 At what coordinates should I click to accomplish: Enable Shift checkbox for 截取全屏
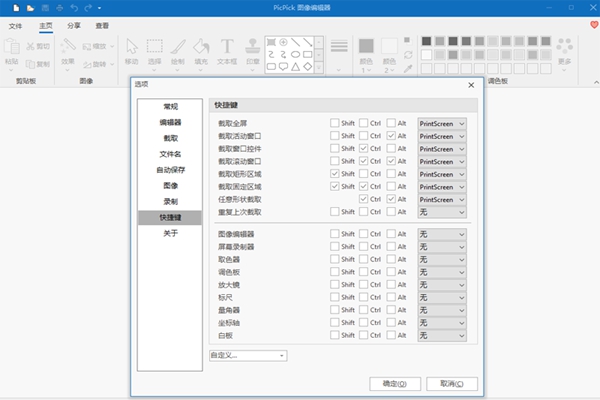point(335,123)
